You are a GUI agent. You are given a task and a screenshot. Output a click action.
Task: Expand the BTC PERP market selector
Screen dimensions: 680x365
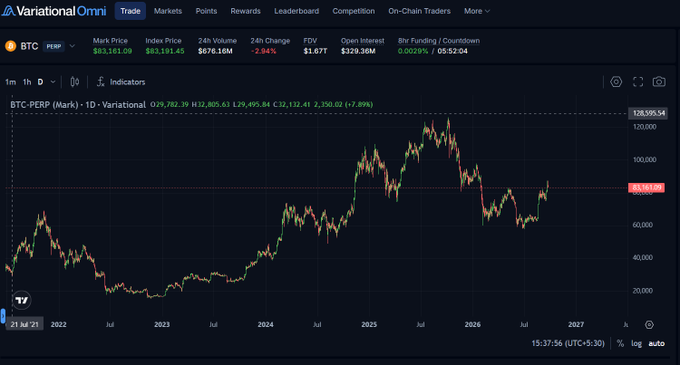pos(72,46)
